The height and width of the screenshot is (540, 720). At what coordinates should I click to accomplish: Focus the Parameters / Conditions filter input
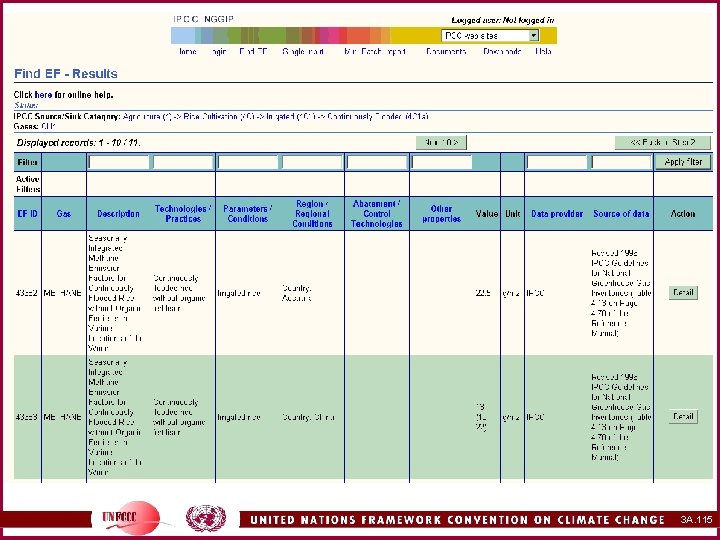pyautogui.click(x=248, y=162)
